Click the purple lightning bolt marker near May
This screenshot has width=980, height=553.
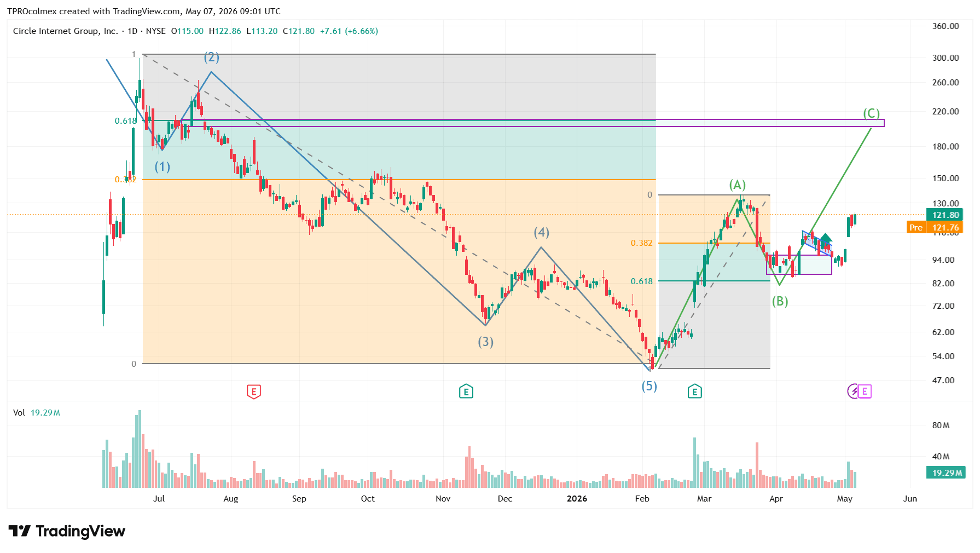[854, 391]
